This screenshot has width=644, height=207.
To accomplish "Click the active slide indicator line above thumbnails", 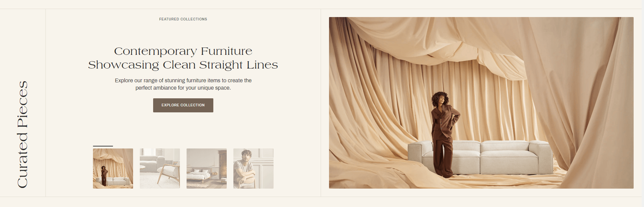I will (103, 146).
